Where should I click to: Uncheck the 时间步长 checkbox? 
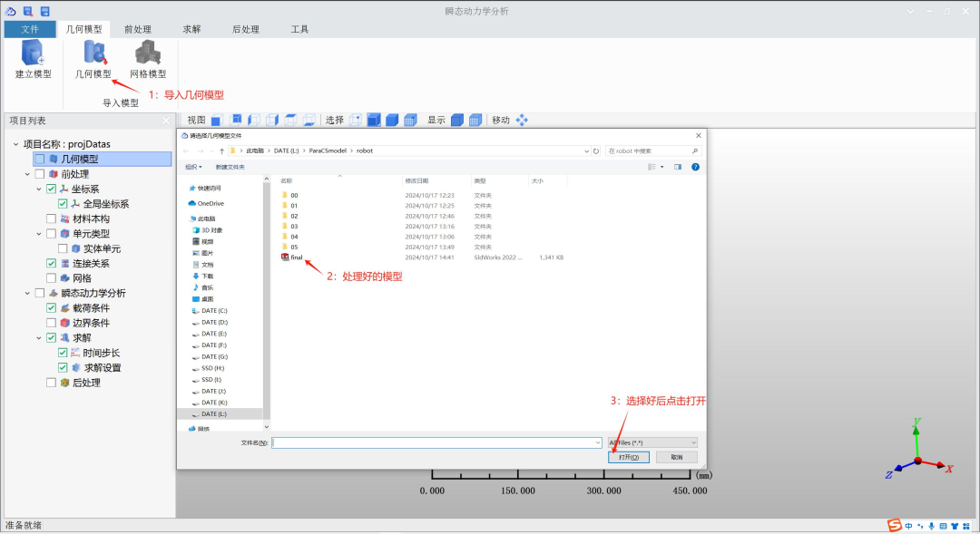pyautogui.click(x=63, y=353)
